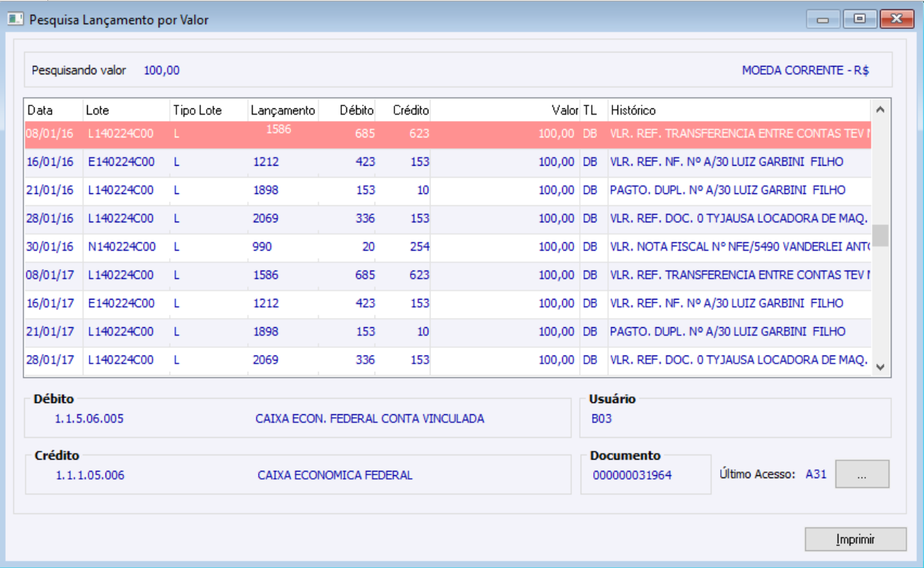Minimize the Pesquisa Lançamento por Valor window

point(823,19)
